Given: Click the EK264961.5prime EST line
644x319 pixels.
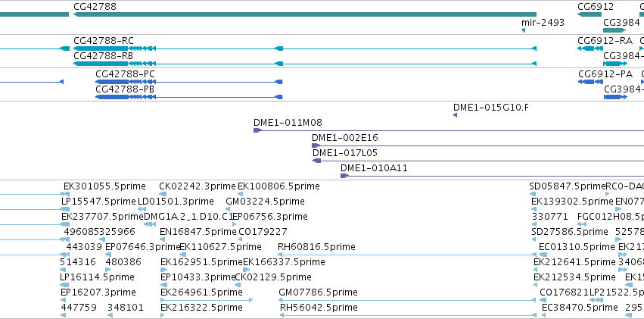Looking at the screenshot, I should click(207, 300).
